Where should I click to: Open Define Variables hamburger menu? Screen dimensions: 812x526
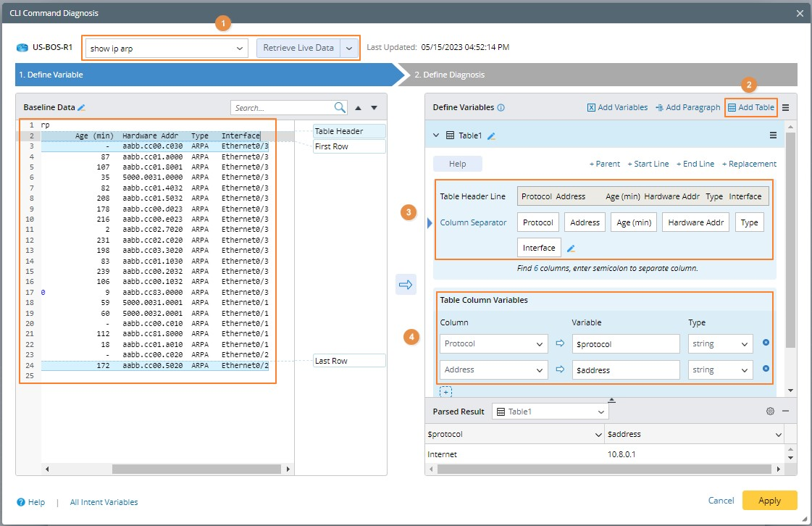point(786,107)
